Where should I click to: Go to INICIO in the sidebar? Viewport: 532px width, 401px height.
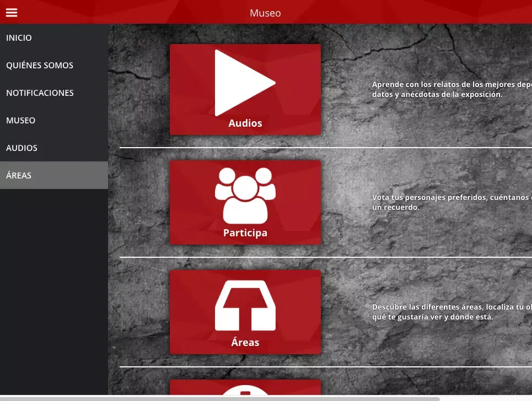(x=19, y=38)
